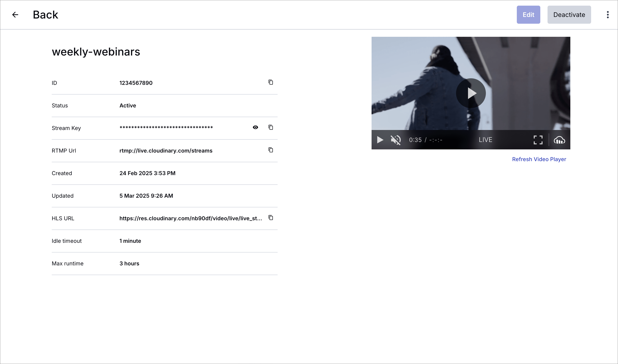The image size is (618, 364).
Task: Click the Cloudinary cloud logo in player
Action: 559,140
